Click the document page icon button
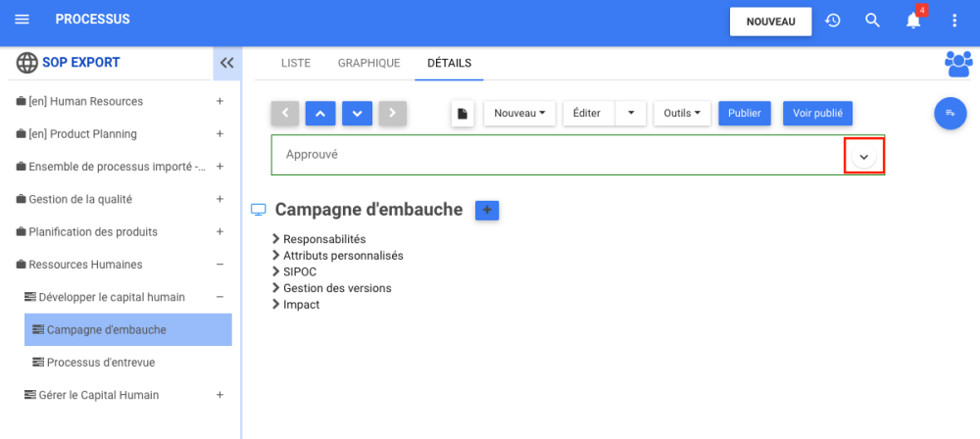This screenshot has height=439, width=980. point(463,114)
